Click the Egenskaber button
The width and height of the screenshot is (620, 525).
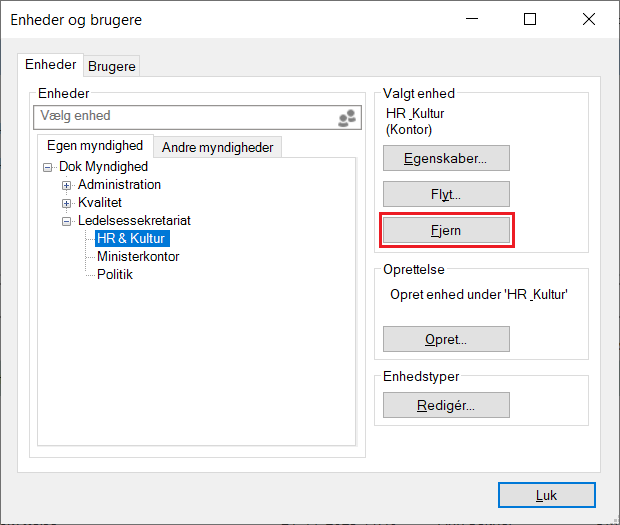(x=446, y=158)
